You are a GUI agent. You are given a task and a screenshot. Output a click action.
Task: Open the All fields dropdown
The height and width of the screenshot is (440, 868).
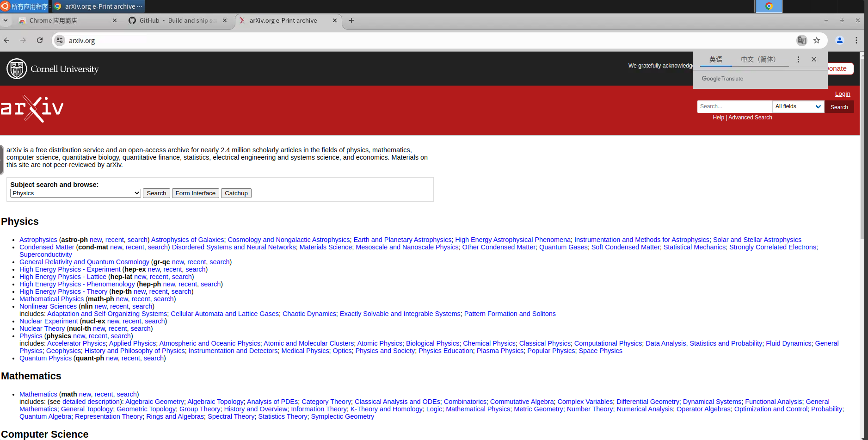pyautogui.click(x=798, y=106)
